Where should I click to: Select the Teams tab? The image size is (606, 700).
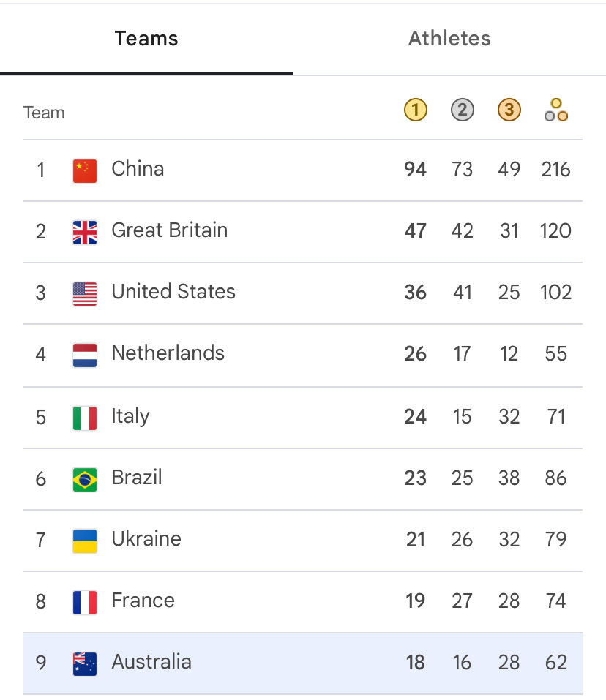click(146, 38)
